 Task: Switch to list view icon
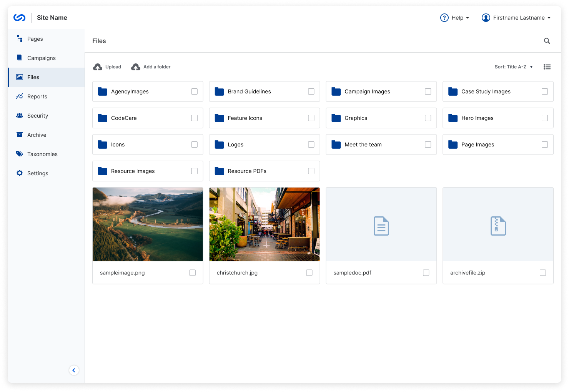(x=547, y=67)
